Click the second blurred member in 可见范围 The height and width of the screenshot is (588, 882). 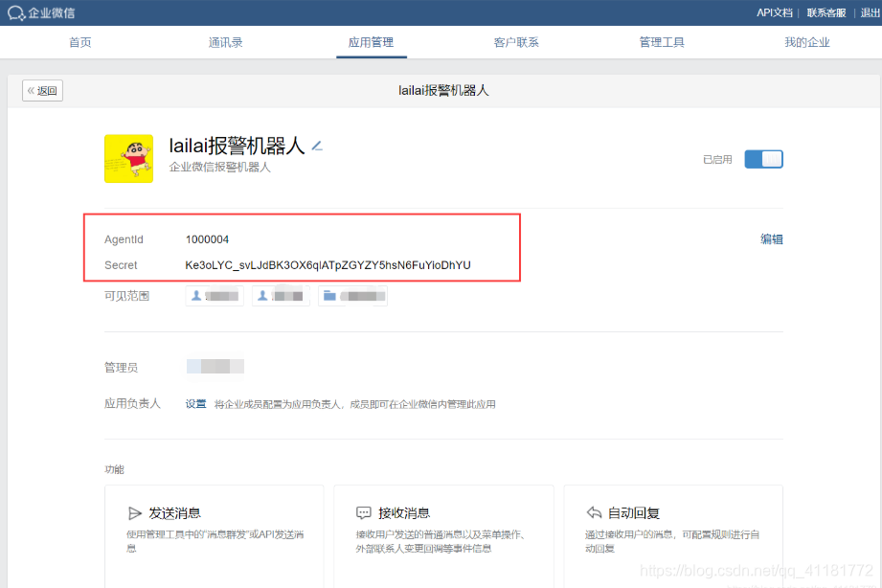tap(281, 296)
